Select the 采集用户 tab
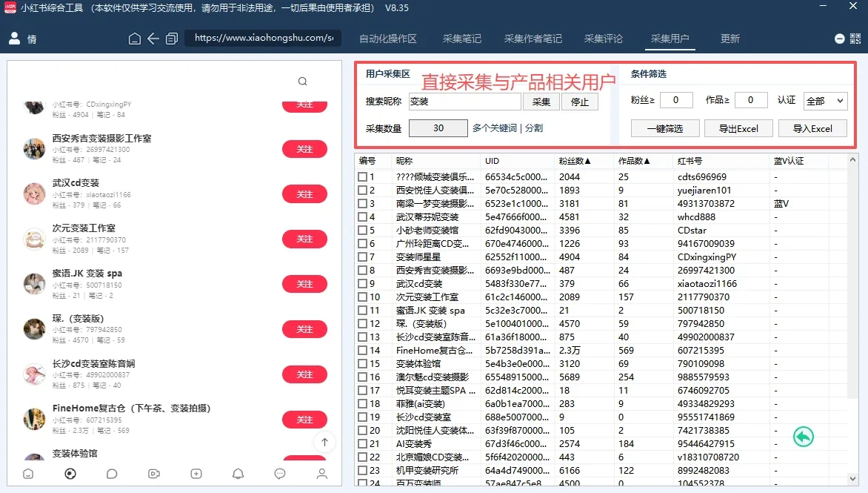Image resolution: width=868 pixels, height=493 pixels. coord(670,39)
